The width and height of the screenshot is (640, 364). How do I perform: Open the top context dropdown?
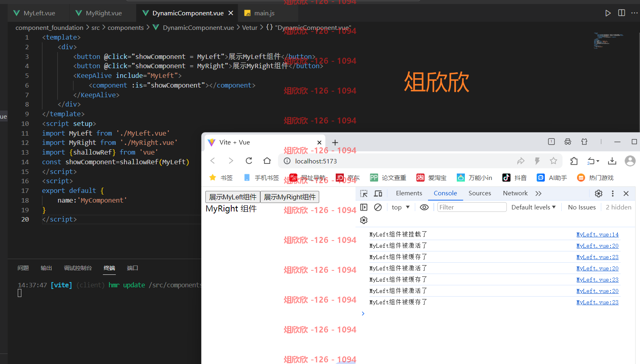coord(401,207)
